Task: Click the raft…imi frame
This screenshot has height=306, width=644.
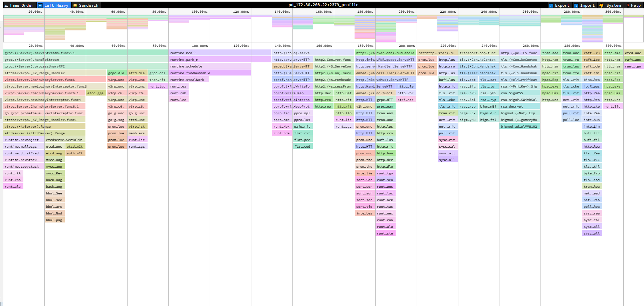Action: click(592, 73)
